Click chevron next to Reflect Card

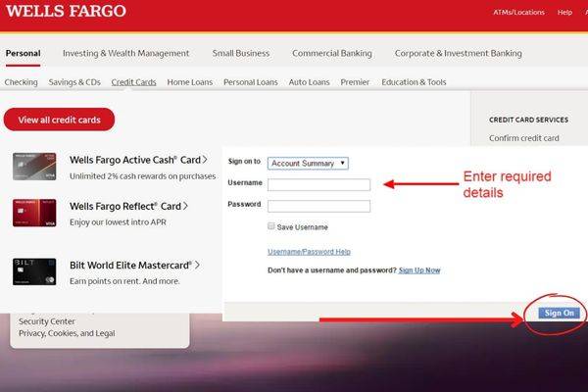(185, 206)
